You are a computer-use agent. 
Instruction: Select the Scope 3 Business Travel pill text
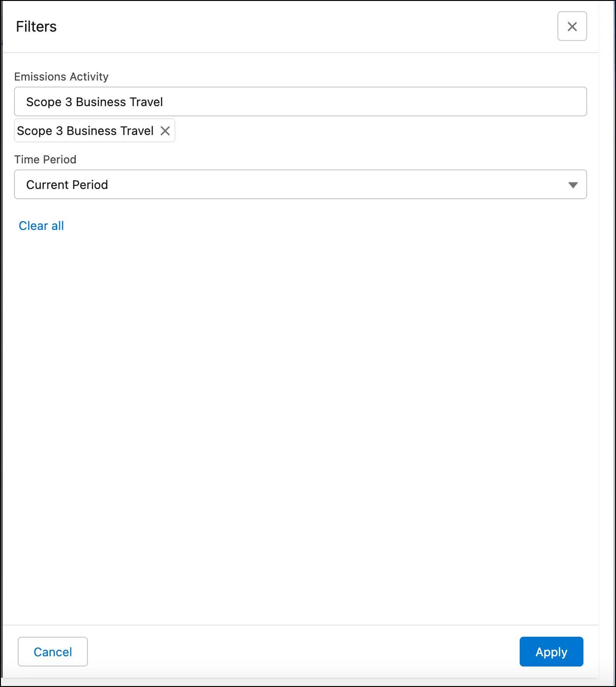pyautogui.click(x=85, y=131)
